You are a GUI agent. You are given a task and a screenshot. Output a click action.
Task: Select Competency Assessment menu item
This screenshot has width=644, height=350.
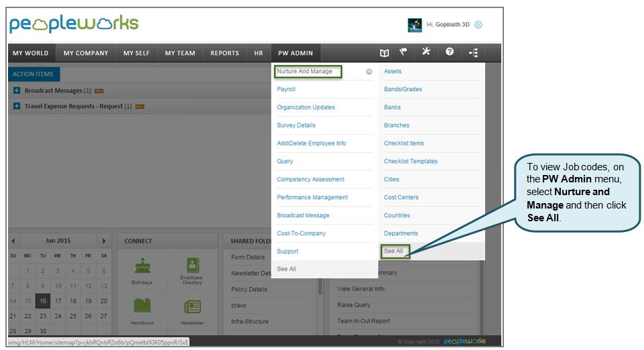coord(311,180)
